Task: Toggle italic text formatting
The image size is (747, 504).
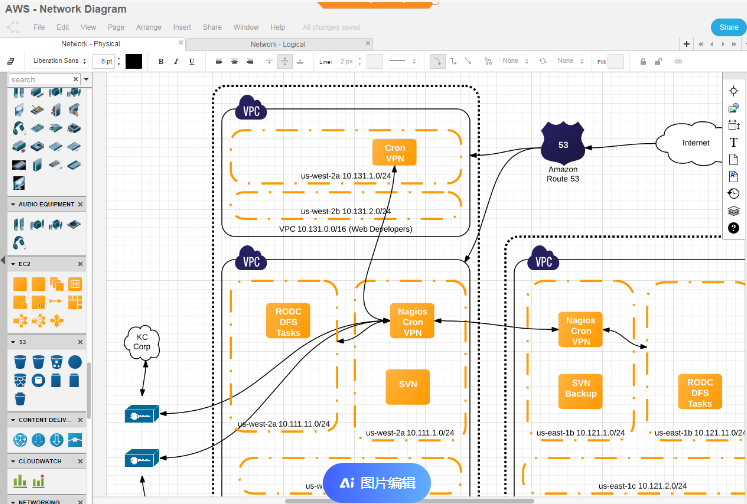Action: point(176,61)
